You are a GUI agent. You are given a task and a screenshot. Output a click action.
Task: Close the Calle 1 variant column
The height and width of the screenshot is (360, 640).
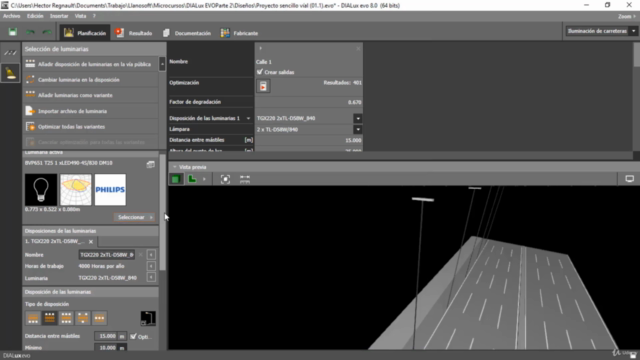(358, 49)
